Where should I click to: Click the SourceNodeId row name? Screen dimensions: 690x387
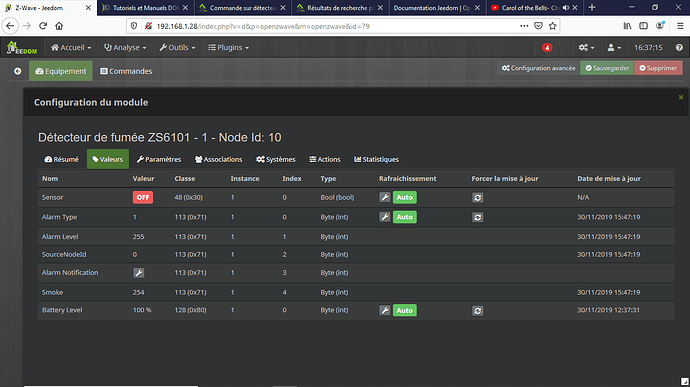[x=64, y=254]
